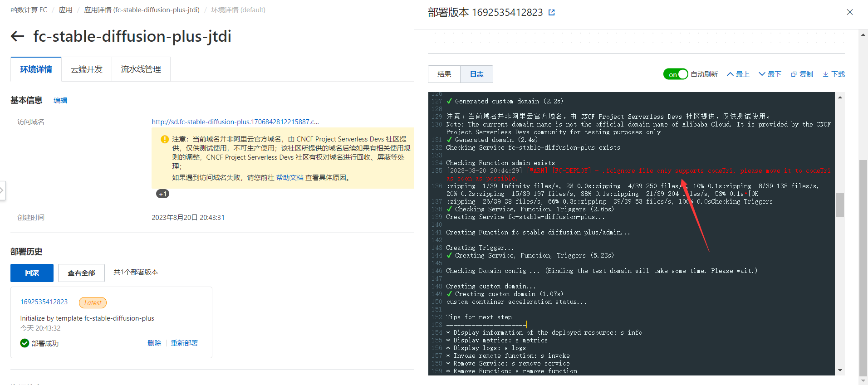Go to 应用 breadcrumb

click(x=65, y=10)
